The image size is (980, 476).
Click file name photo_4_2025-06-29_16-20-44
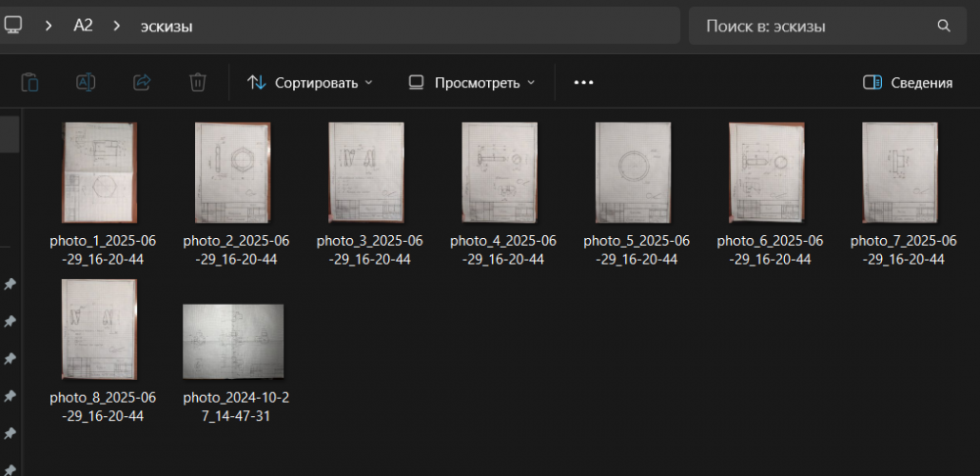coord(503,250)
